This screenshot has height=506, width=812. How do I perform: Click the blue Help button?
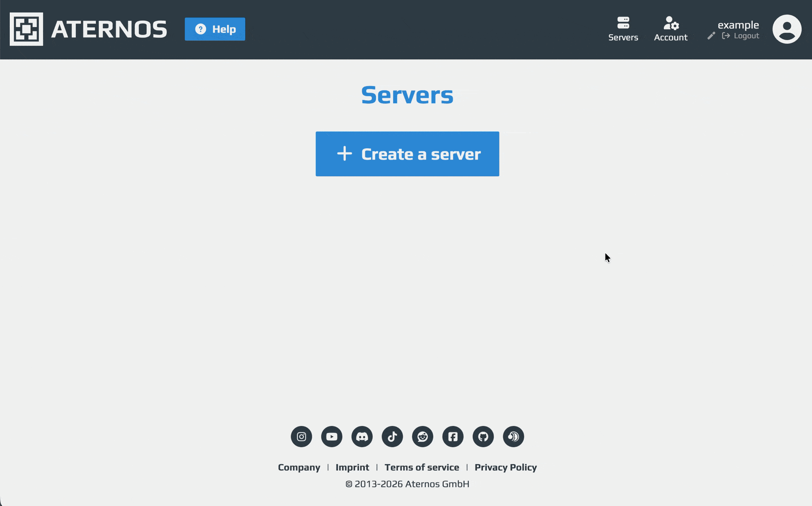215,29
